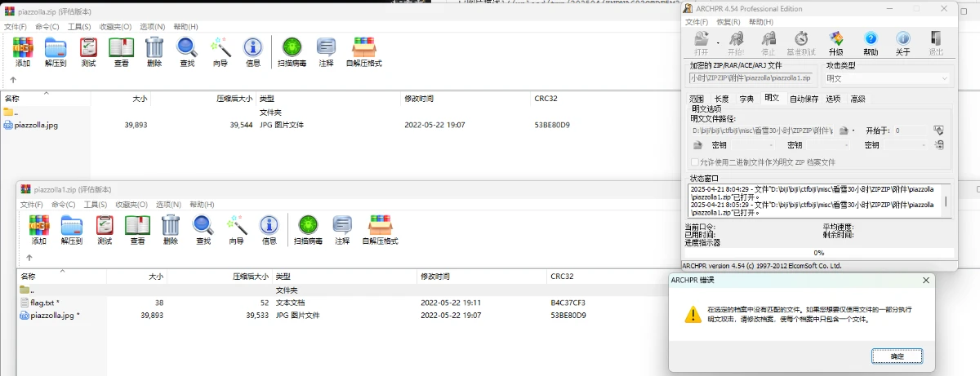Image resolution: width=980 pixels, height=376 pixels.
Task: Switch to Options (选项) tab in ARCHPR
Action: coord(833,99)
